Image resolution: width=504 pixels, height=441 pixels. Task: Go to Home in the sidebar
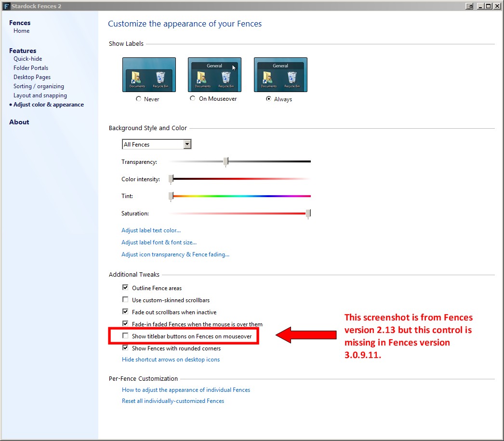(x=22, y=31)
